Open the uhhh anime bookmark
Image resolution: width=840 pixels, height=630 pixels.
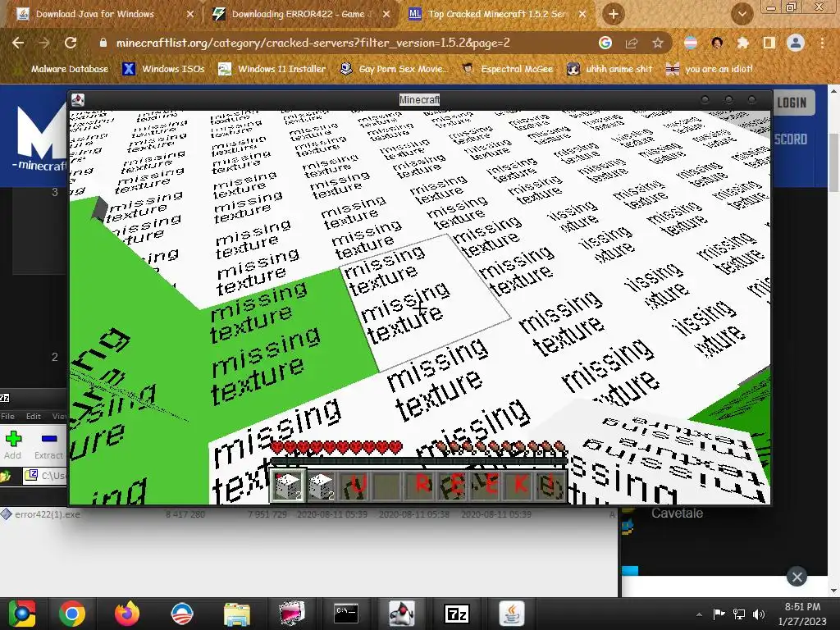pos(609,69)
